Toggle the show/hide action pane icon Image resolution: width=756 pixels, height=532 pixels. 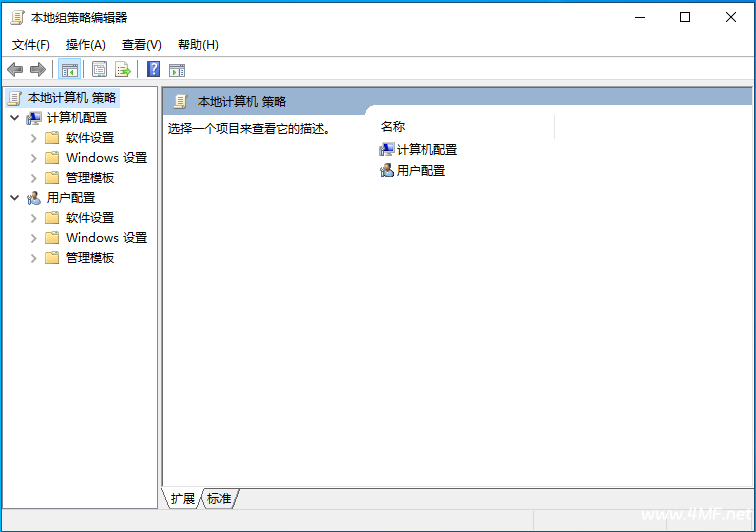(x=177, y=69)
